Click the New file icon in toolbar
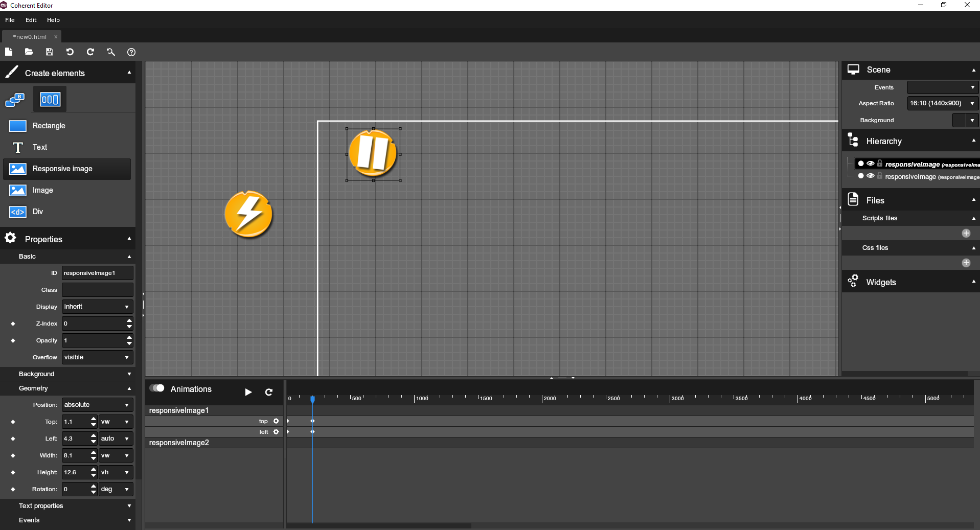Screen dimensions: 980x530 (9, 52)
